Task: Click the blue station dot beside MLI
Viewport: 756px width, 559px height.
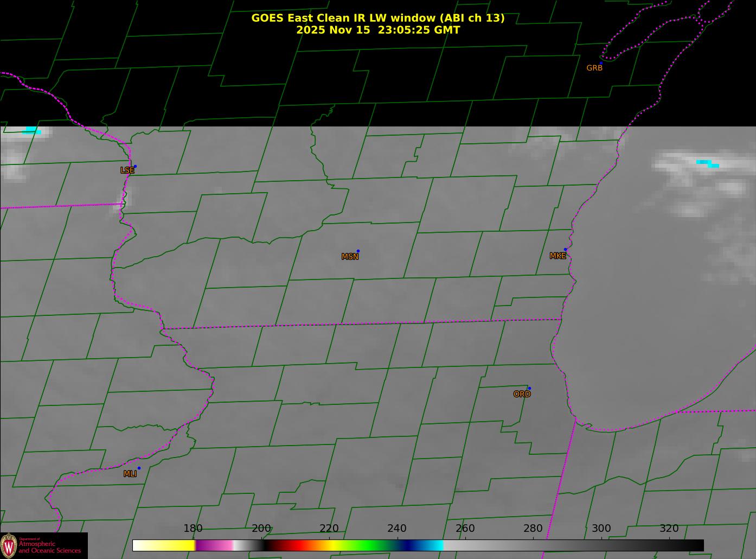Action: pos(139,468)
